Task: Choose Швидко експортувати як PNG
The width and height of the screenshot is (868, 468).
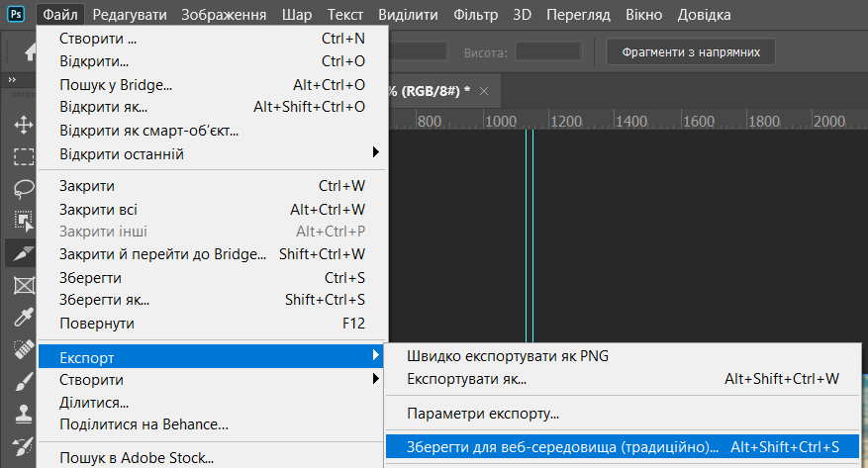Action: coord(623,356)
